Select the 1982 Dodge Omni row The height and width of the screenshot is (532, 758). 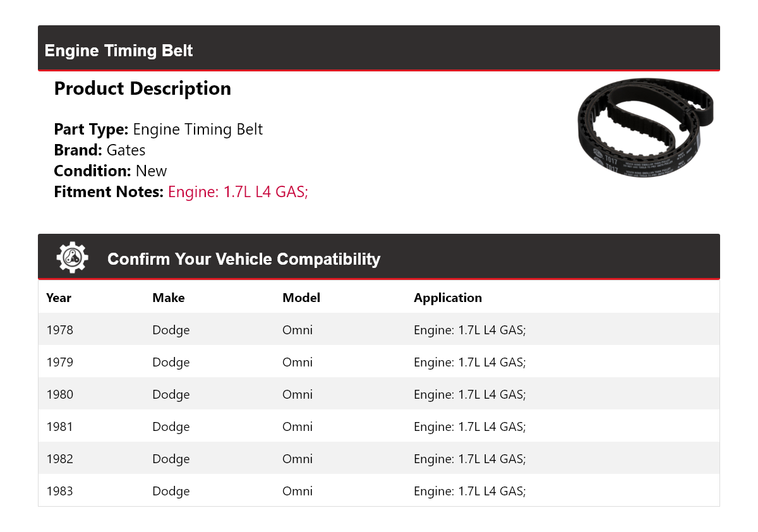click(379, 459)
